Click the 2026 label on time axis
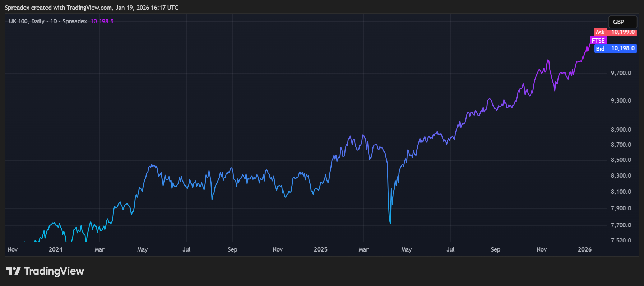The image size is (644, 286). pos(585,249)
